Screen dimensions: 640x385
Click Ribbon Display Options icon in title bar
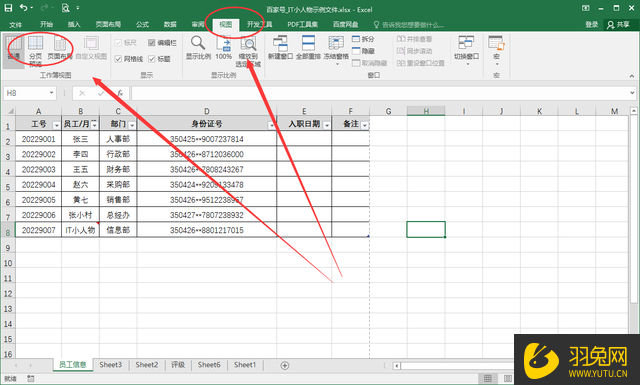[x=585, y=8]
